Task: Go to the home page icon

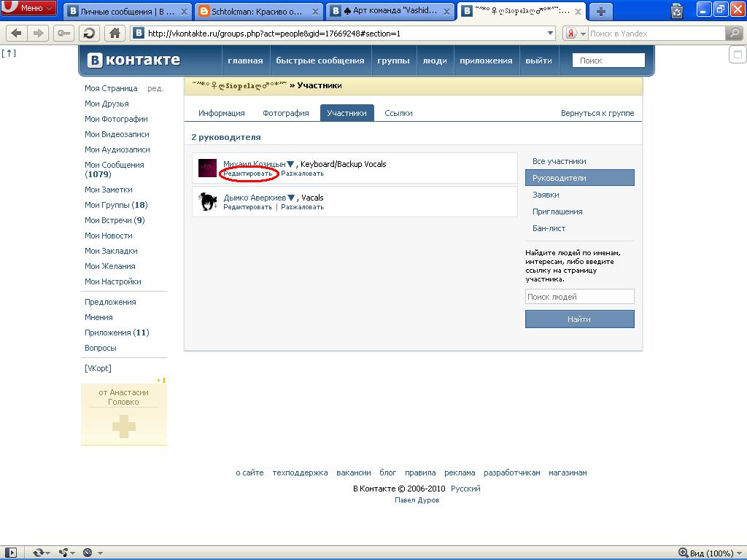Action: click(x=115, y=34)
